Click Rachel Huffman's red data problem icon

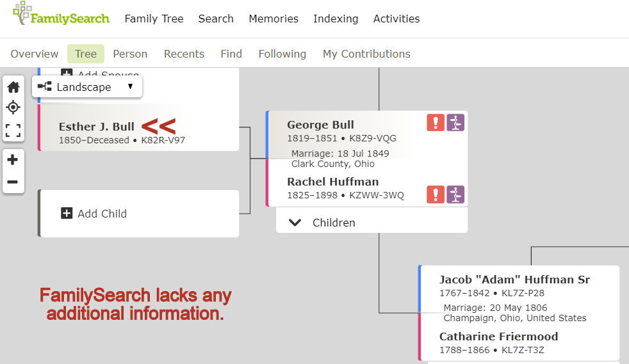(436, 194)
